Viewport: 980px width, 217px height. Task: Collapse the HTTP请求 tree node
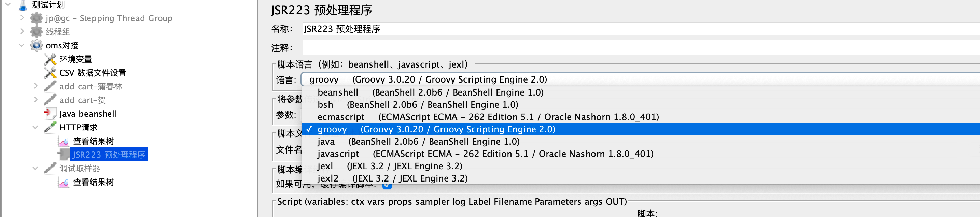point(36,127)
